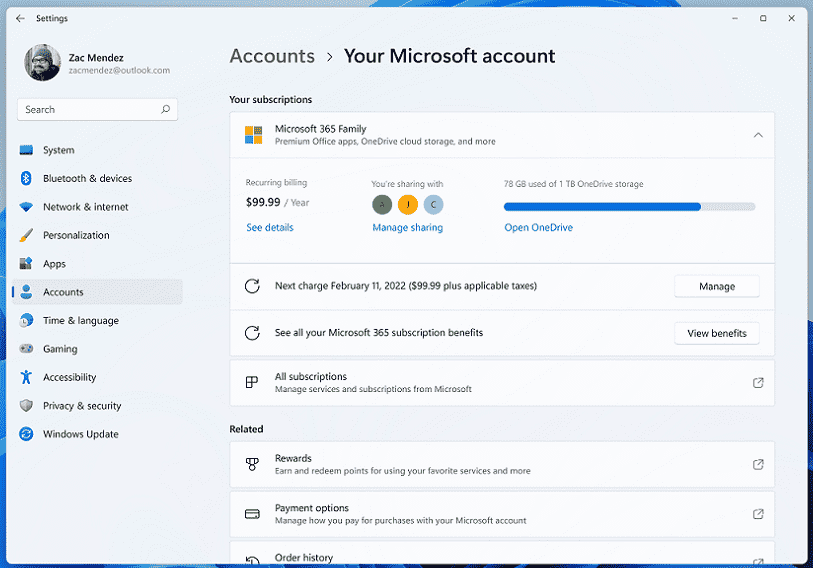Click the Manage button

click(717, 286)
